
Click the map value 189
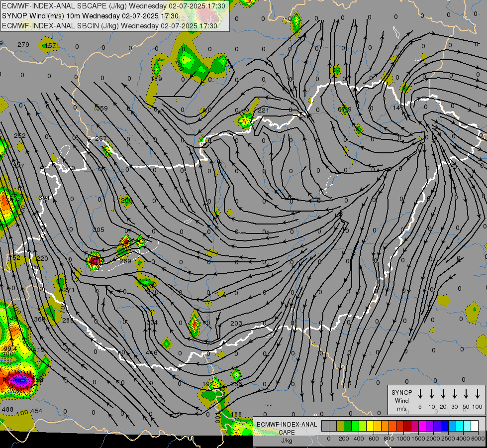pos(156,79)
